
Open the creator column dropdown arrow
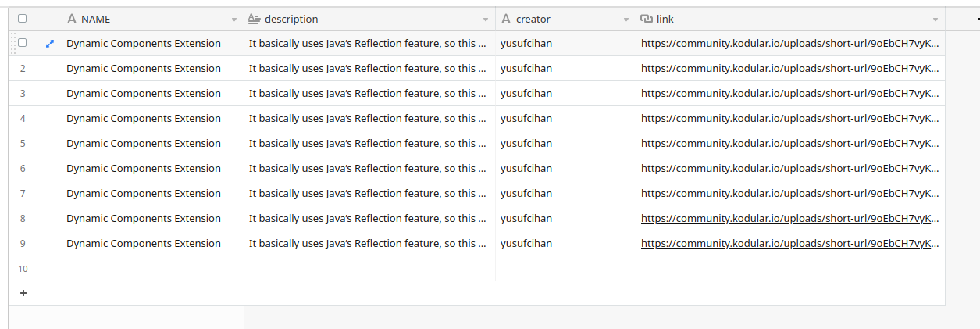626,20
